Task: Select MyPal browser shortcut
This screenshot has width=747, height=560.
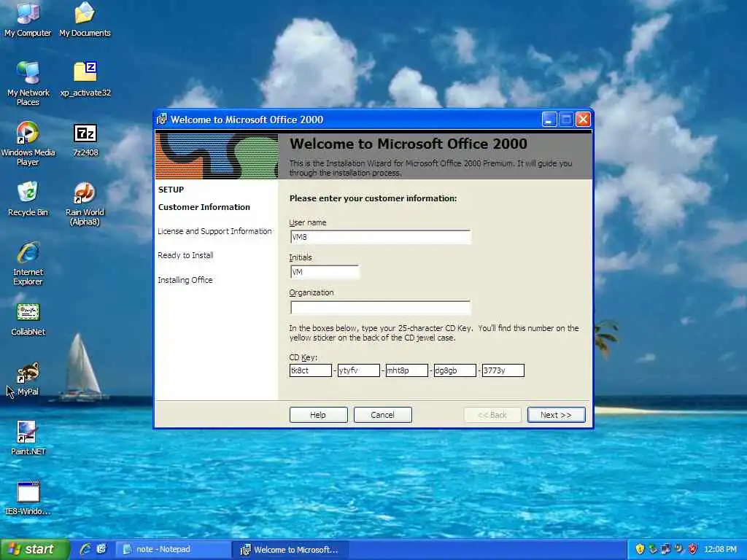Action: click(28, 378)
